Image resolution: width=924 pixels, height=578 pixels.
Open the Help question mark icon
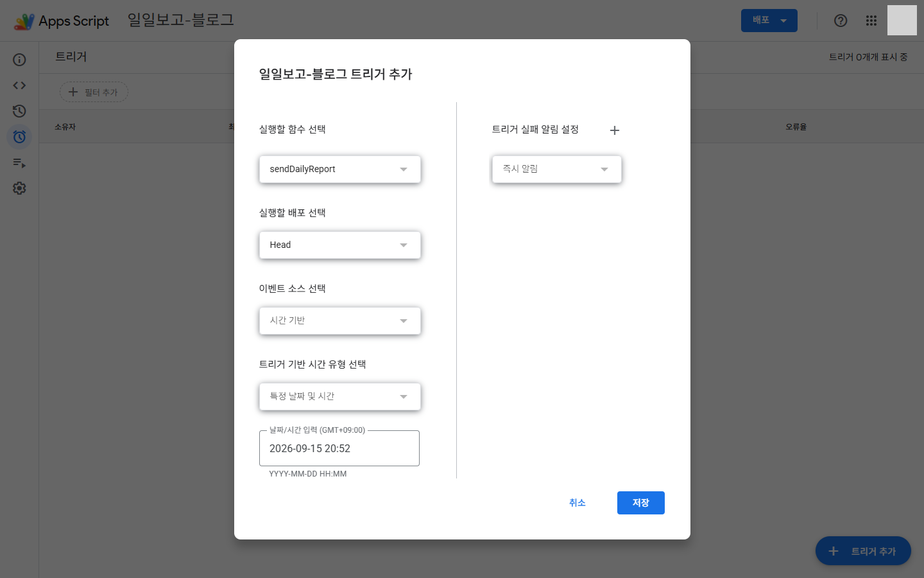click(841, 21)
